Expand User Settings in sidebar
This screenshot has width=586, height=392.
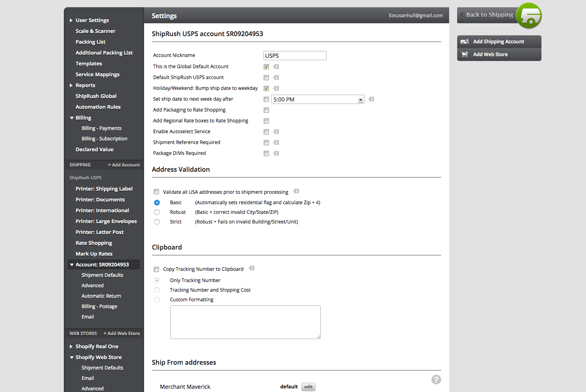(x=71, y=20)
